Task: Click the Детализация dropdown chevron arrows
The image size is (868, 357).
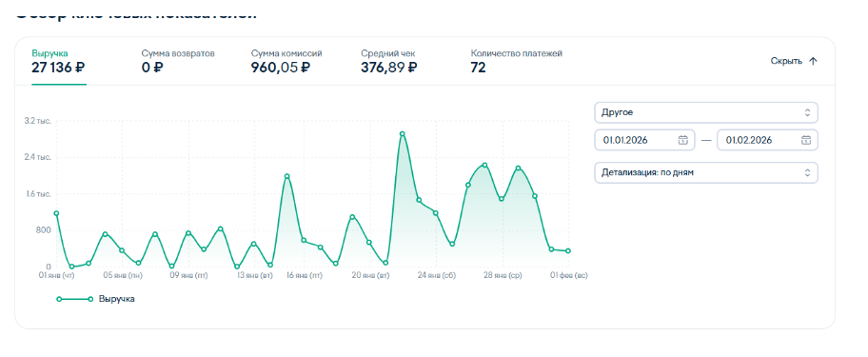Action: 807,172
